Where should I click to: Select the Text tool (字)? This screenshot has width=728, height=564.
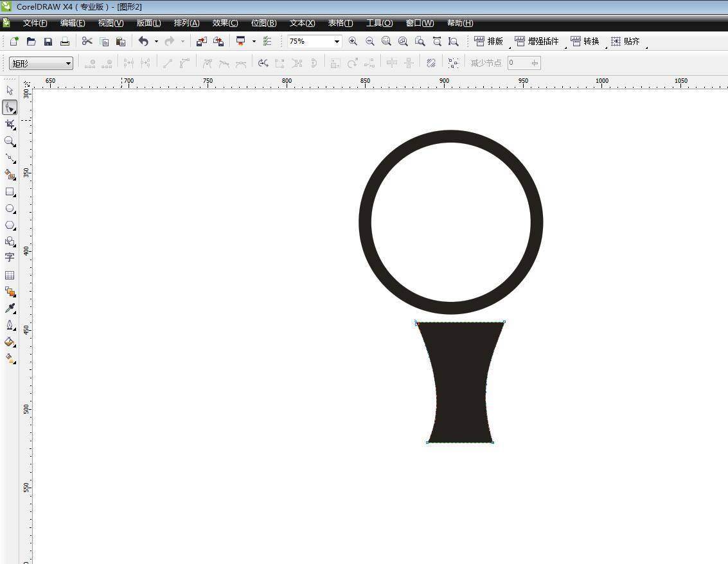(10, 257)
